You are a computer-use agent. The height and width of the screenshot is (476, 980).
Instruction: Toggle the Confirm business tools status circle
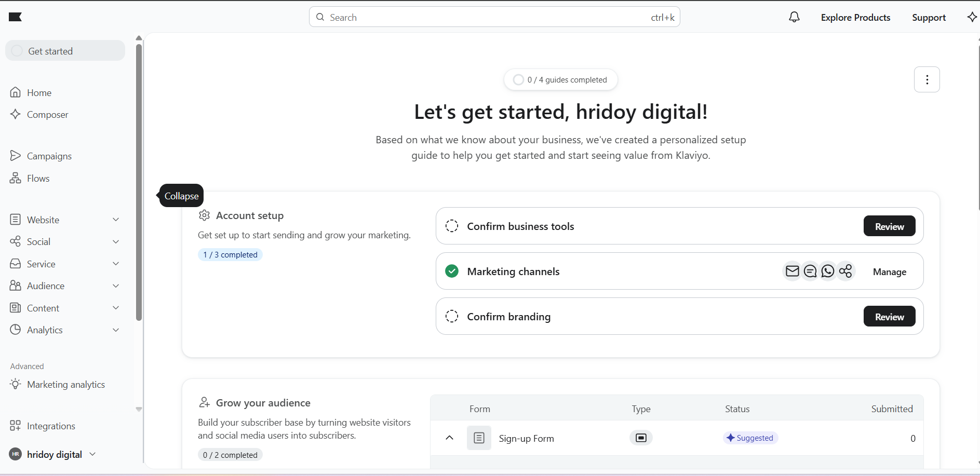[x=452, y=226]
